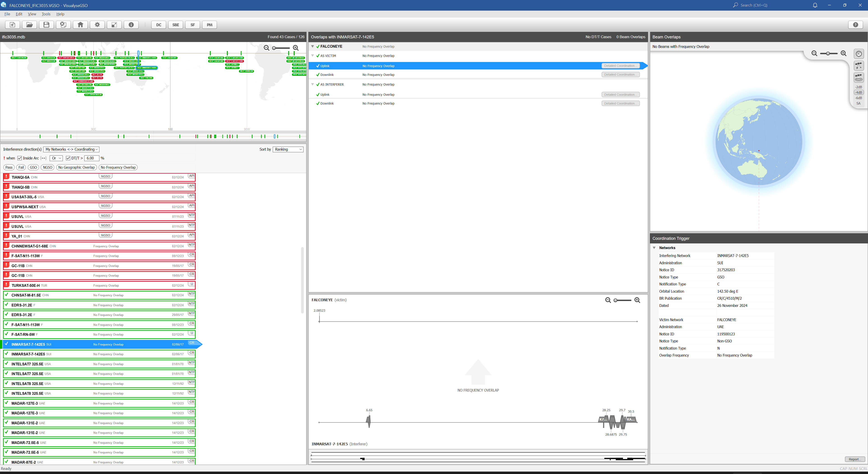
Task: Open the Help menu
Action: click(x=60, y=14)
